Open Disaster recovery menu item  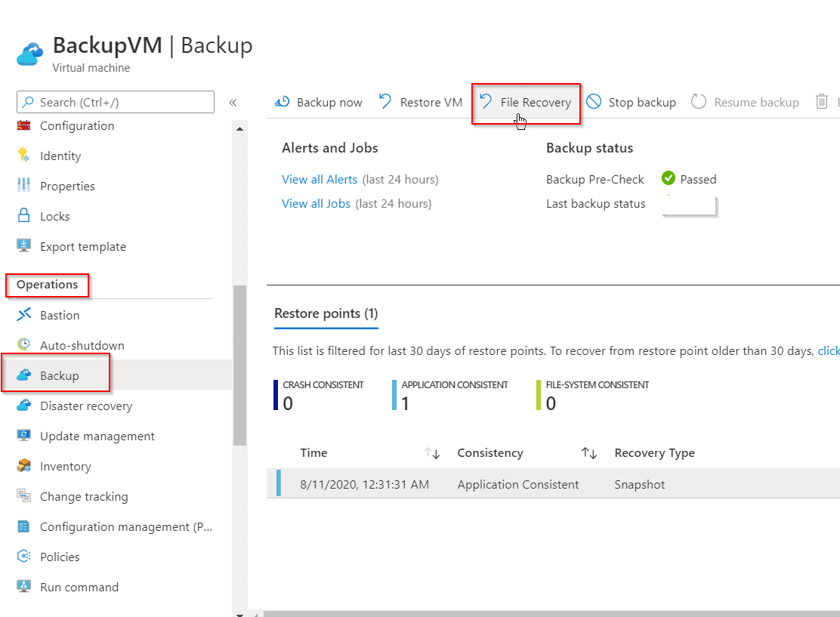85,406
